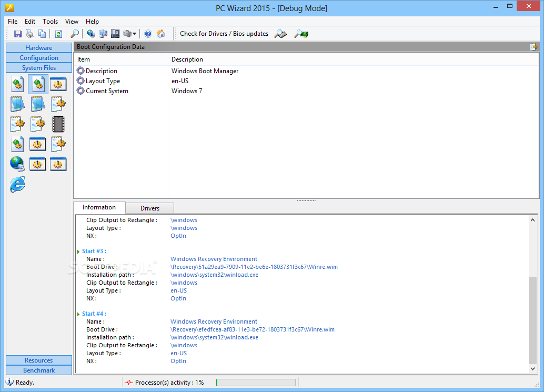
Task: Click the resize grip in status bar corner
Action: 536,384
